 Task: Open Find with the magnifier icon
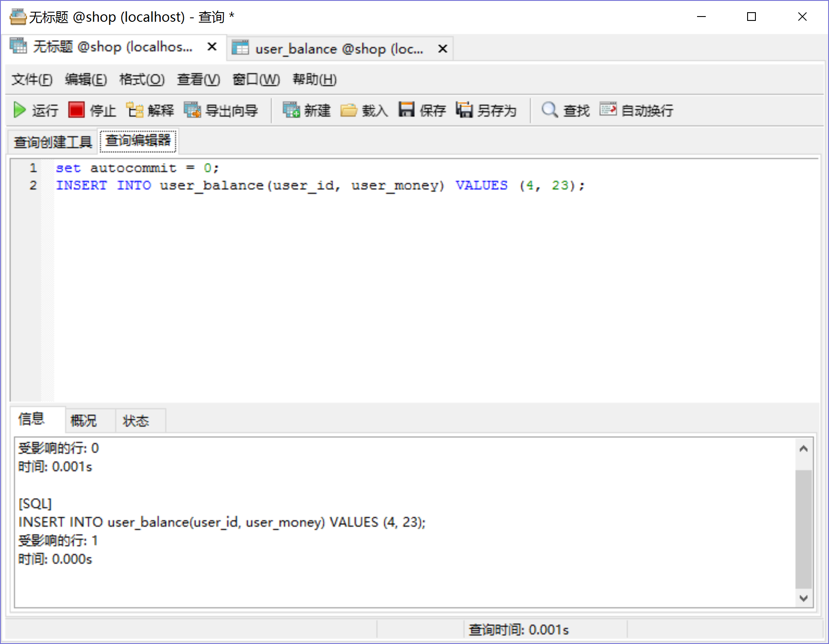tap(549, 110)
